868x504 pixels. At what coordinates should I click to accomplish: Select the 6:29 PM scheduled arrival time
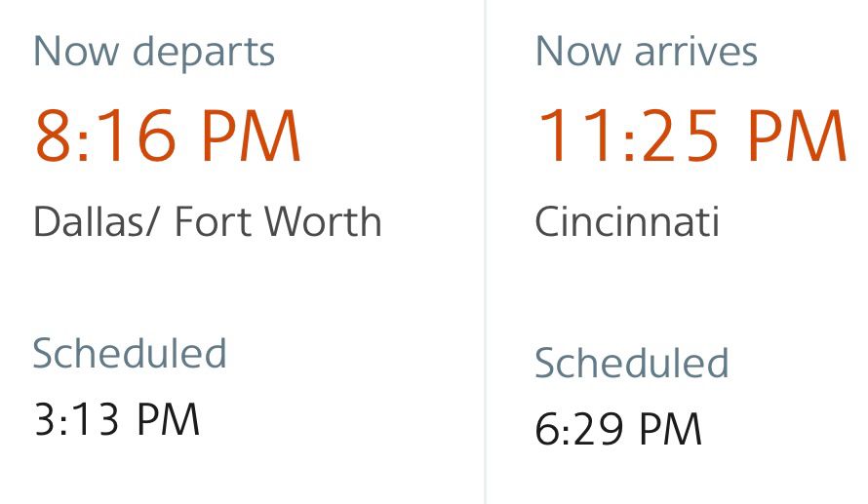[x=618, y=429]
